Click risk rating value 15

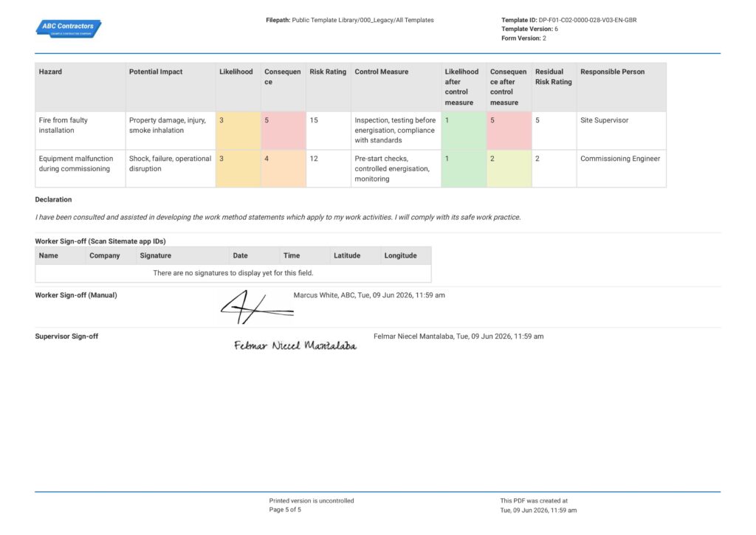pos(314,120)
